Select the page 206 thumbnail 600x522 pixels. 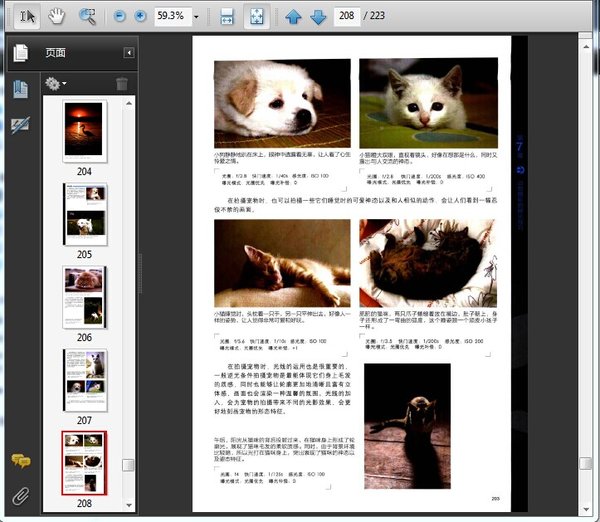84,296
